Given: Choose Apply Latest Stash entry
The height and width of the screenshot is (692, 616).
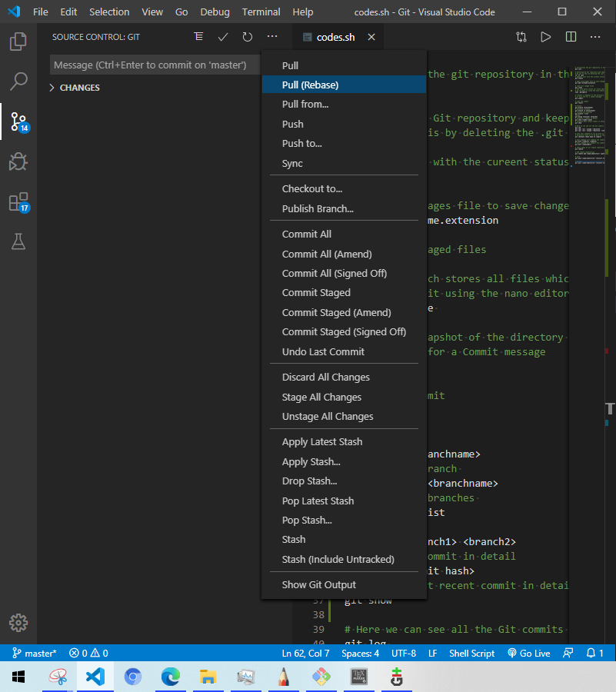Looking at the screenshot, I should [x=345, y=442].
